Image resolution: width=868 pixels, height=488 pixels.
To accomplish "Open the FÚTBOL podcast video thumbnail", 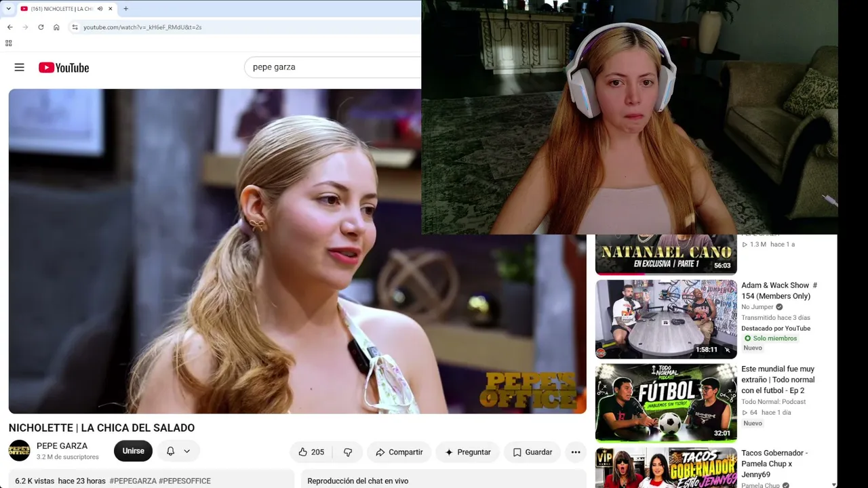I will tap(666, 403).
